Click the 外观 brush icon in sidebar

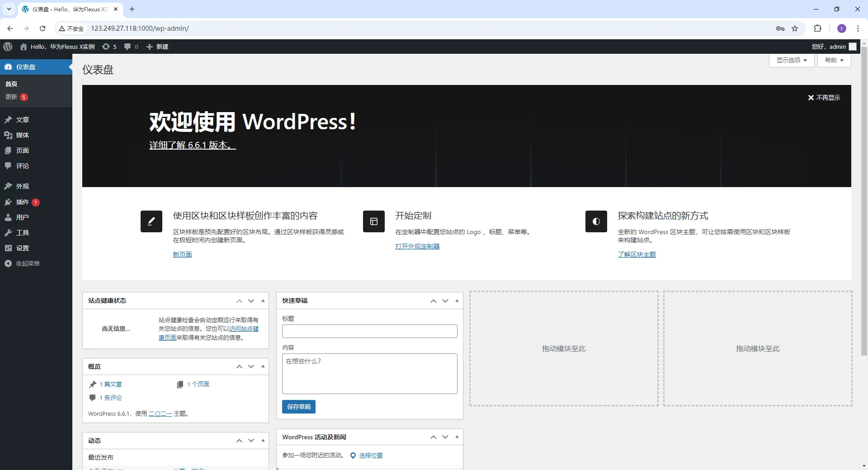tap(8, 186)
